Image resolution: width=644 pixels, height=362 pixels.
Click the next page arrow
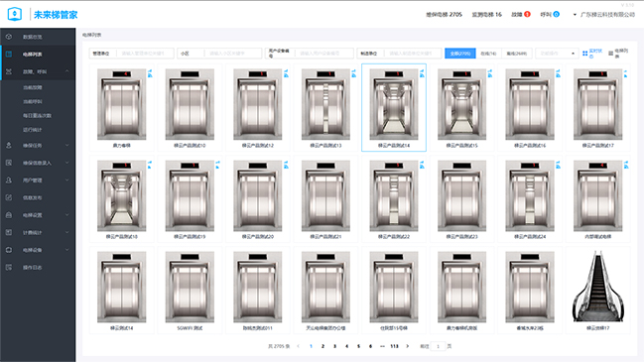[x=408, y=346]
